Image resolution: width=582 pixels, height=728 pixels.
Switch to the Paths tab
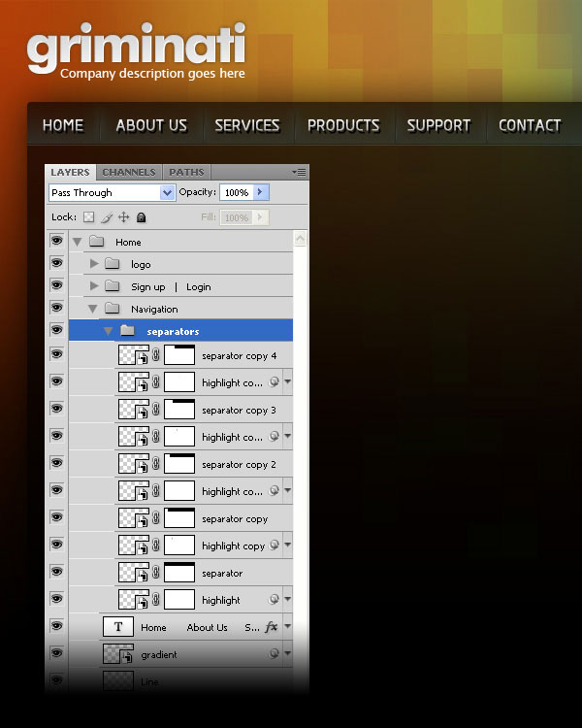[186, 173]
